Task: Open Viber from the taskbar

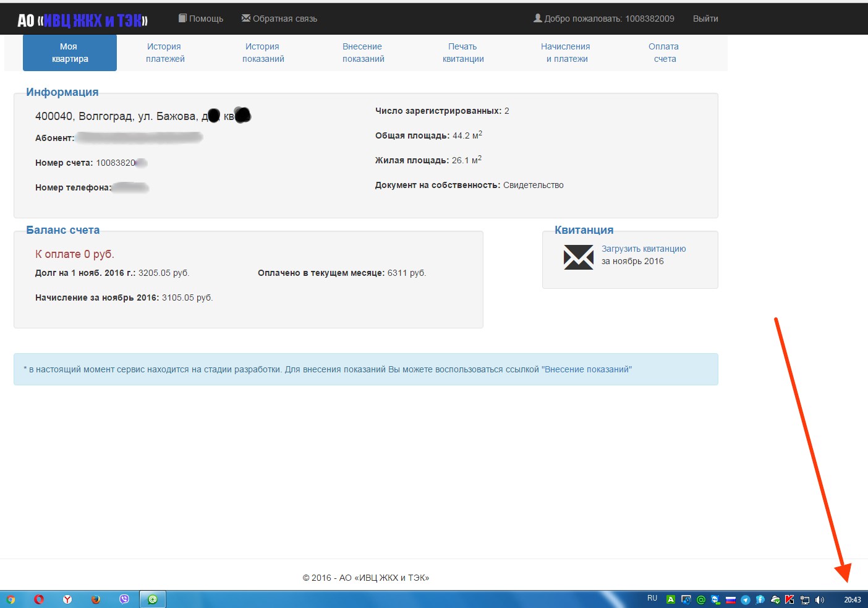Action: (x=124, y=599)
